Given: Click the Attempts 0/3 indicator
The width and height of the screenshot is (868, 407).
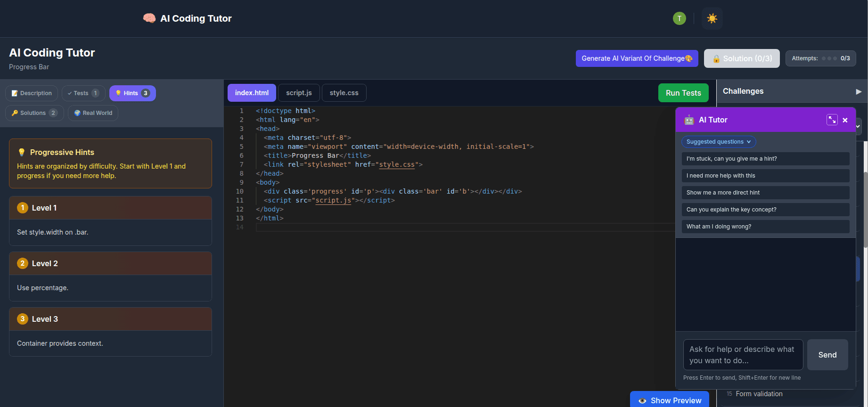Looking at the screenshot, I should pyautogui.click(x=820, y=58).
